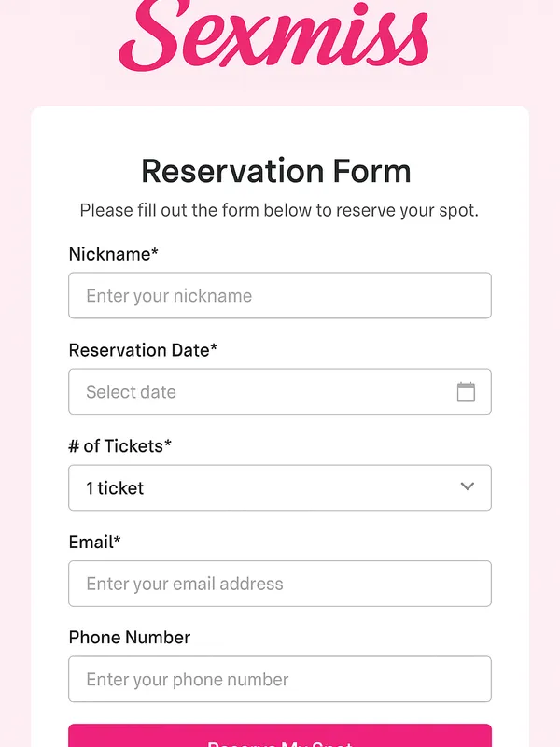
Task: Focus the 'Enter your email address' field
Action: tap(279, 584)
